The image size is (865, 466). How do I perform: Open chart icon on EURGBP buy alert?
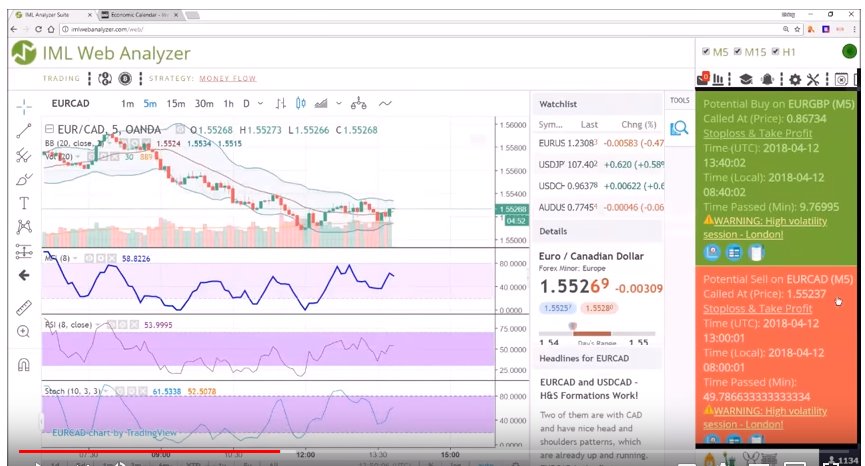tap(712, 253)
